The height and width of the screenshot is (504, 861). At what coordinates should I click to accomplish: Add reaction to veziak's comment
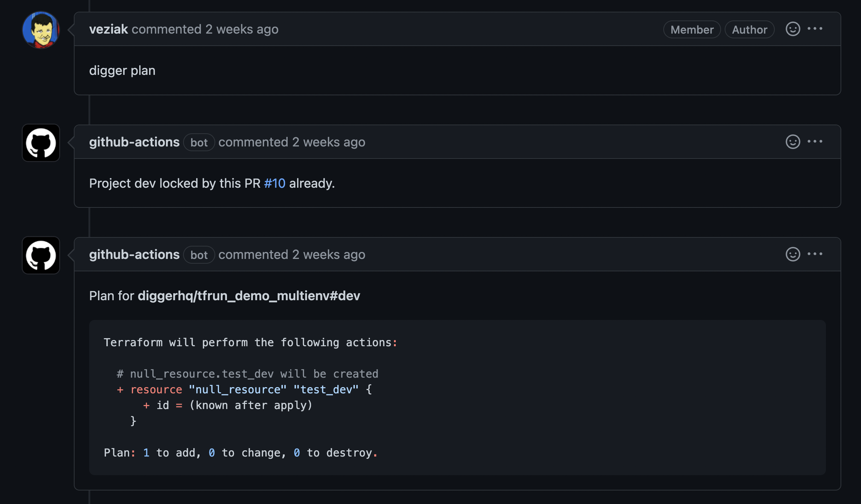pyautogui.click(x=793, y=29)
